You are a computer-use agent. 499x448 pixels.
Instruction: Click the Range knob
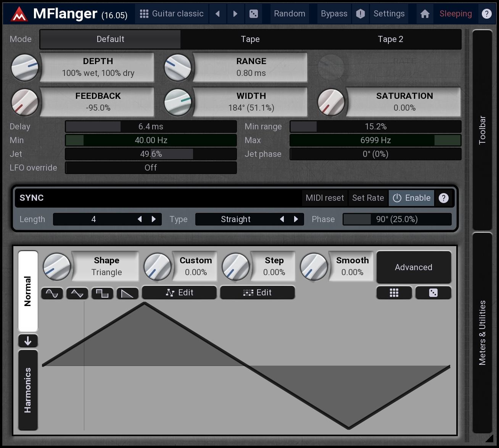click(178, 68)
